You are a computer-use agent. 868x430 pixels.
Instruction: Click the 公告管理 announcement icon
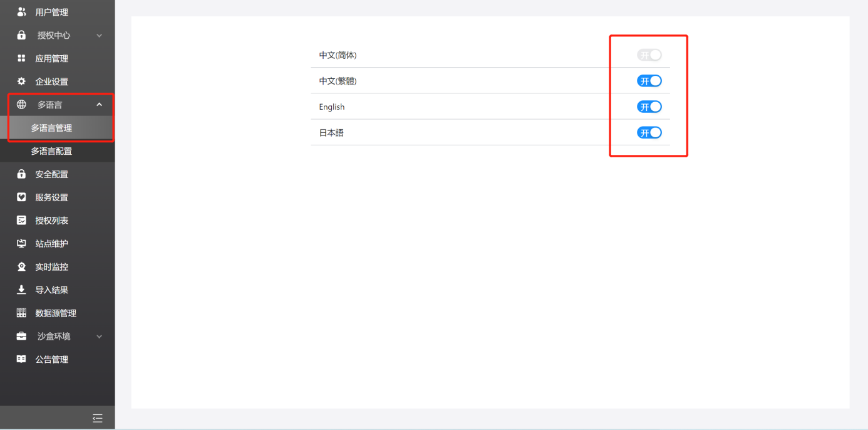pyautogui.click(x=21, y=359)
